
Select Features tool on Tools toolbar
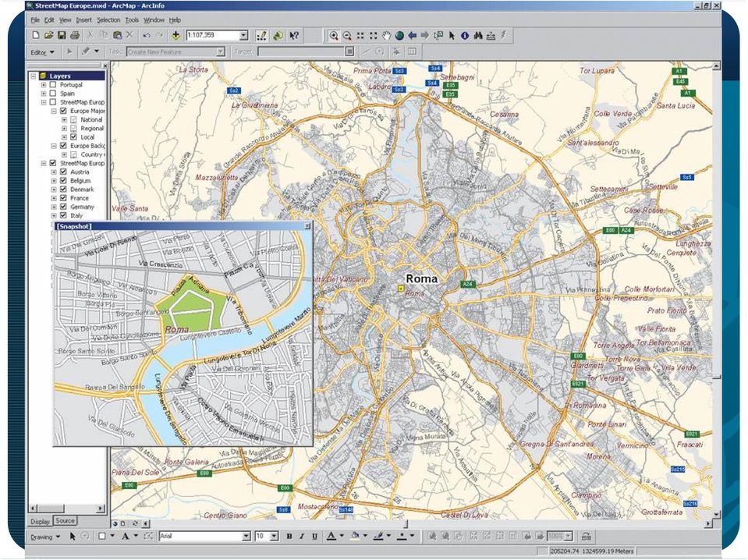pyautogui.click(x=438, y=35)
